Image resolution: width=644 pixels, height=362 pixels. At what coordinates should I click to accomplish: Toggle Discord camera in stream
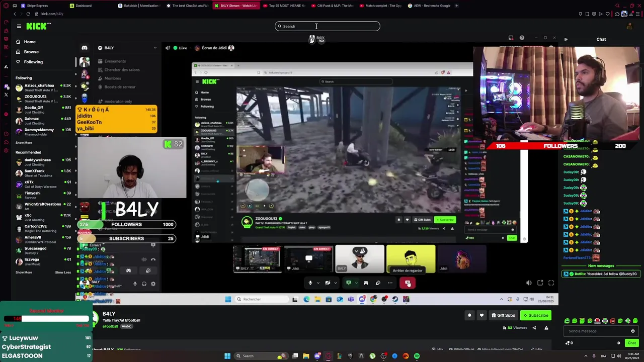click(328, 283)
